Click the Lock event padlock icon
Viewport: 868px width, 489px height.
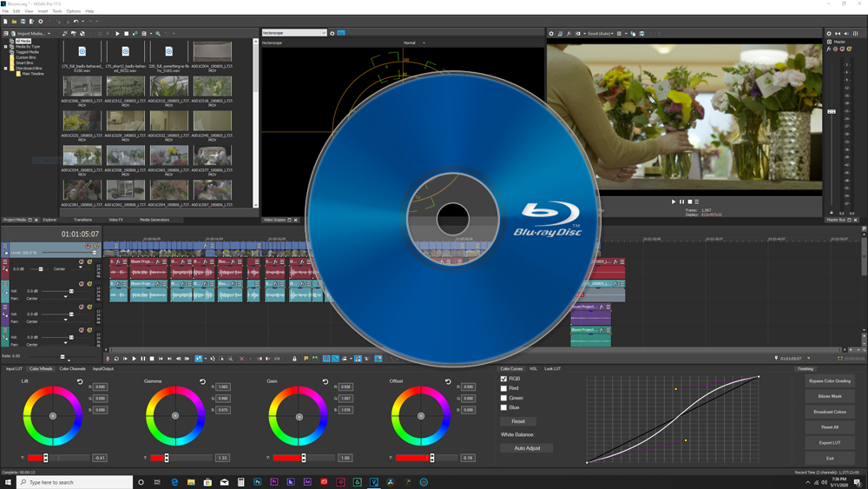[x=294, y=359]
